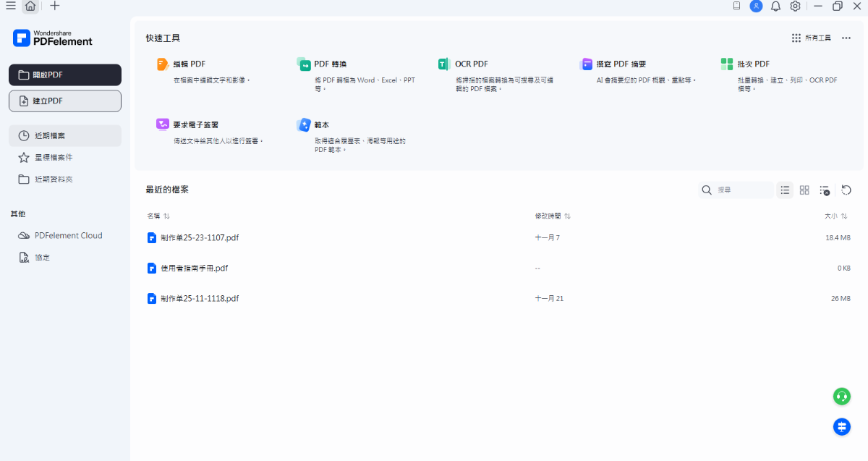Open 所有工具 all tools view
Viewport: 868px width, 461px height.
[812, 38]
